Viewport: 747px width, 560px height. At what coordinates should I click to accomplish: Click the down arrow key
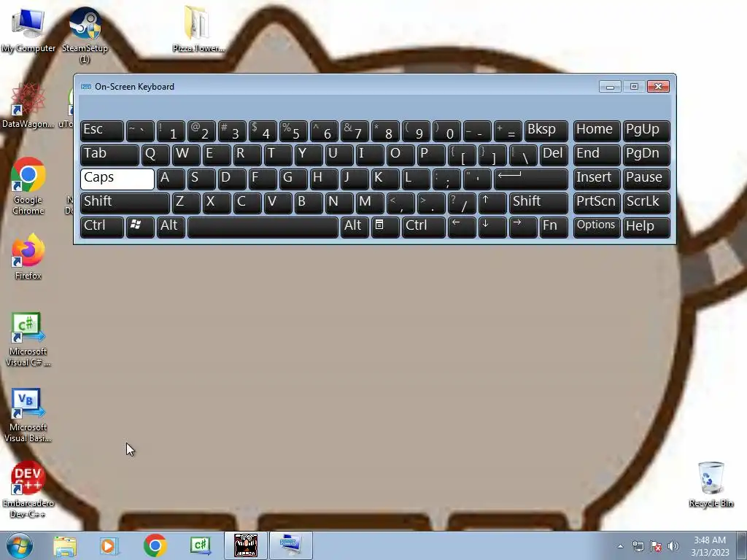[x=492, y=227]
